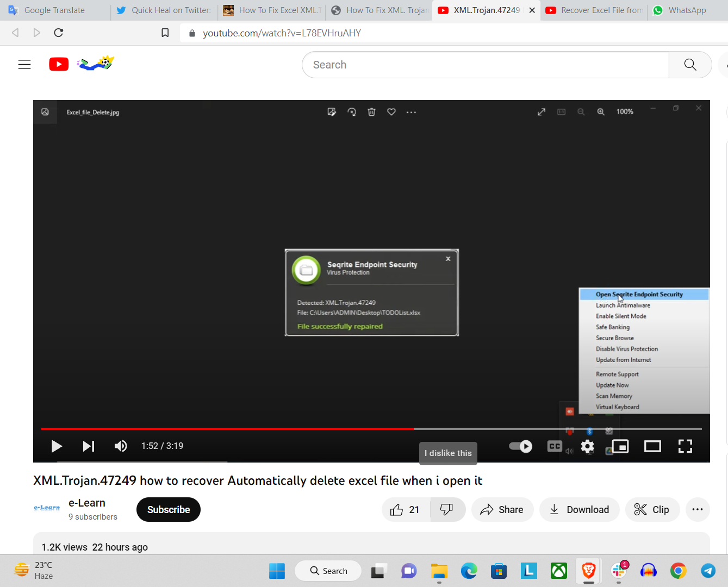Skip to the next video
The height and width of the screenshot is (587, 728).
click(89, 446)
